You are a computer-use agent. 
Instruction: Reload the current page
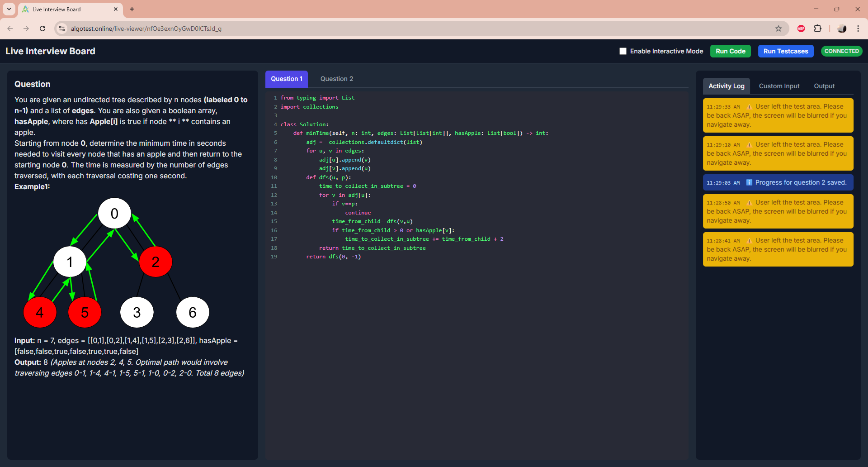click(42, 28)
